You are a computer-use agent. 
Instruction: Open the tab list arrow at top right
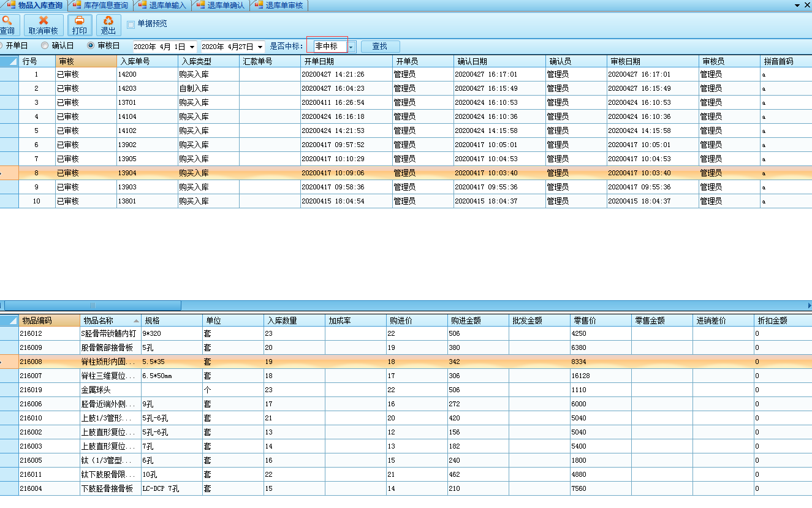[797, 6]
